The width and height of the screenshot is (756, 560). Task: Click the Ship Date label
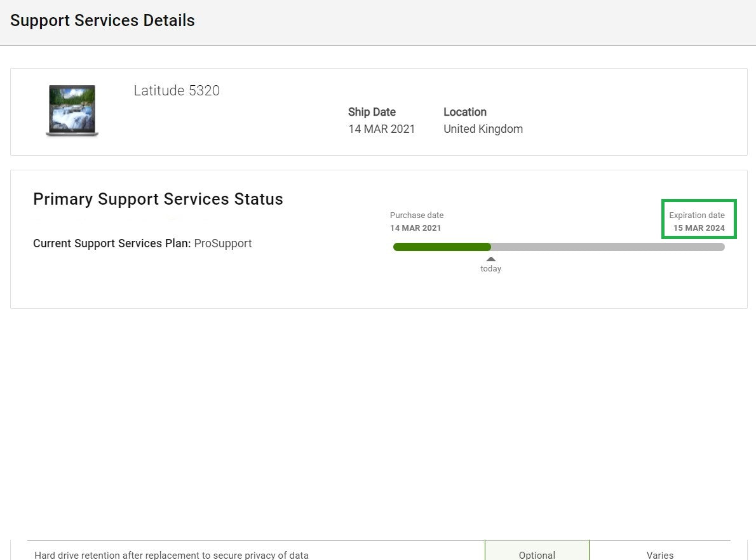click(372, 112)
